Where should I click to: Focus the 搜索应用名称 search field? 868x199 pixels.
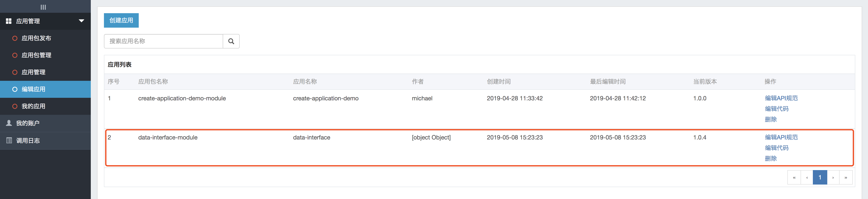point(163,41)
